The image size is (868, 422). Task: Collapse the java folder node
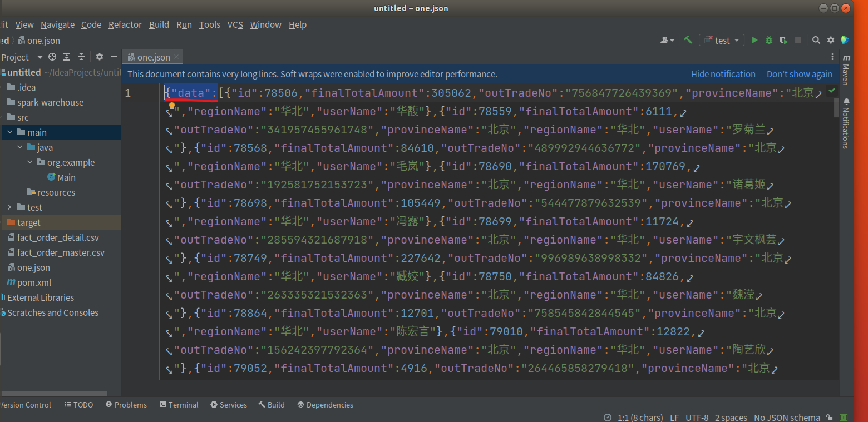pos(19,147)
